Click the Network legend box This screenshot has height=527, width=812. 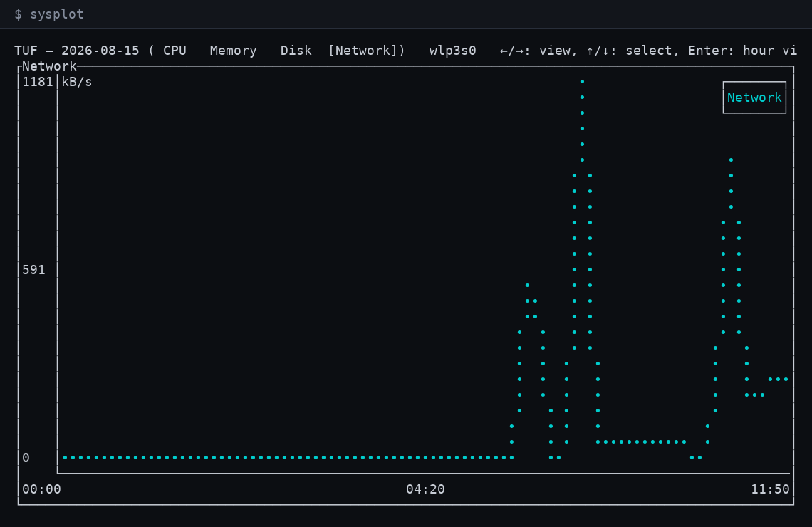(x=754, y=98)
